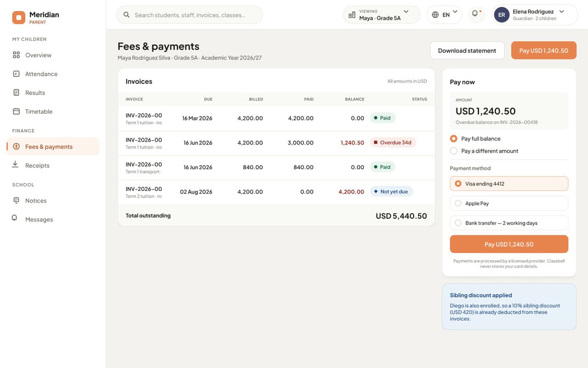Open Messages from the sidebar
588x368 pixels.
tap(53, 219)
